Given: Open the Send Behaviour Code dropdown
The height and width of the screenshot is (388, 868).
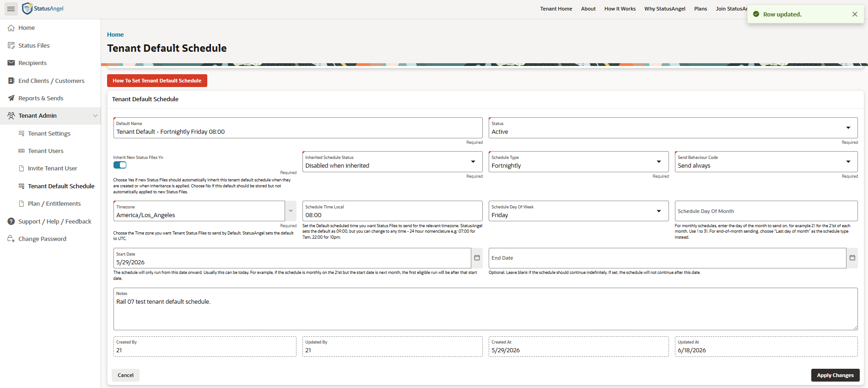Looking at the screenshot, I should click(766, 162).
